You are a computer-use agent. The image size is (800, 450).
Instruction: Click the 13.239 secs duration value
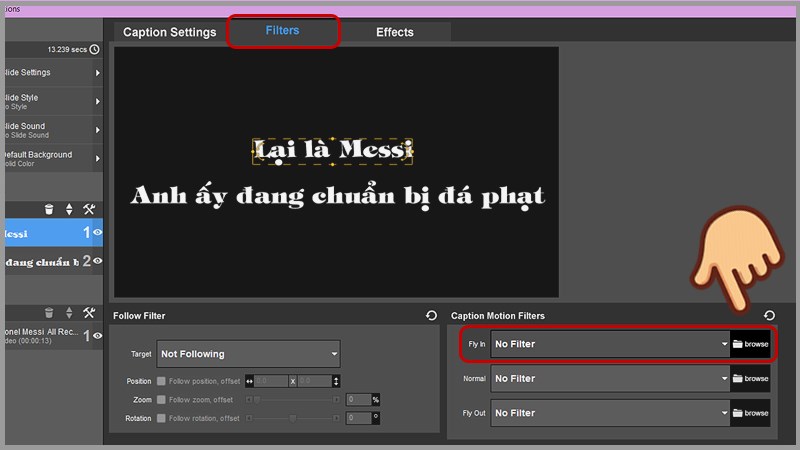pyautogui.click(x=67, y=49)
